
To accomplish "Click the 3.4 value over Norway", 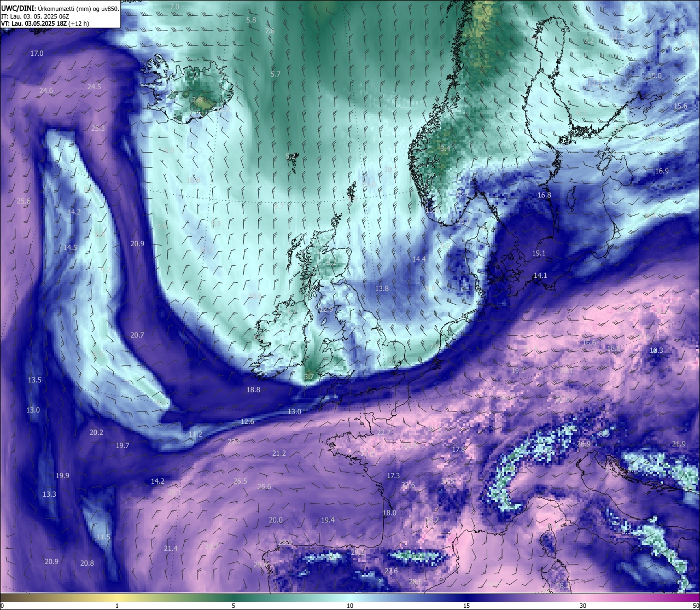I will (445, 148).
